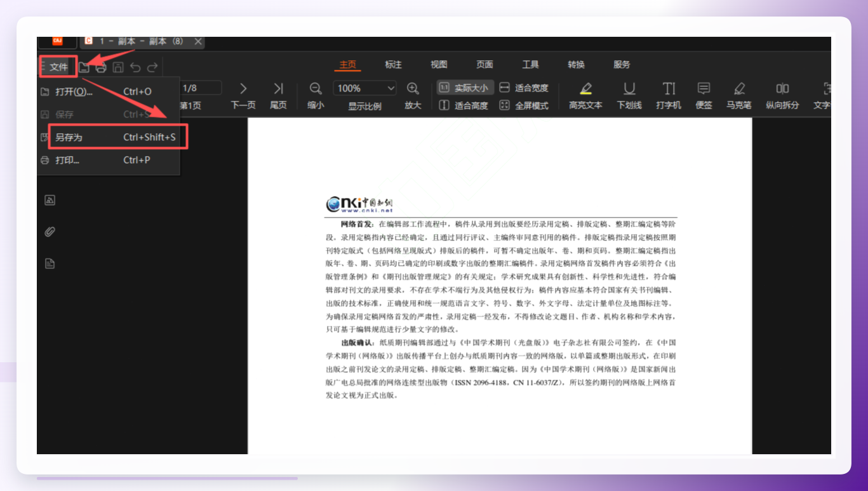Enable 全屏模式 full screen mode
The height and width of the screenshot is (491, 868).
(524, 106)
